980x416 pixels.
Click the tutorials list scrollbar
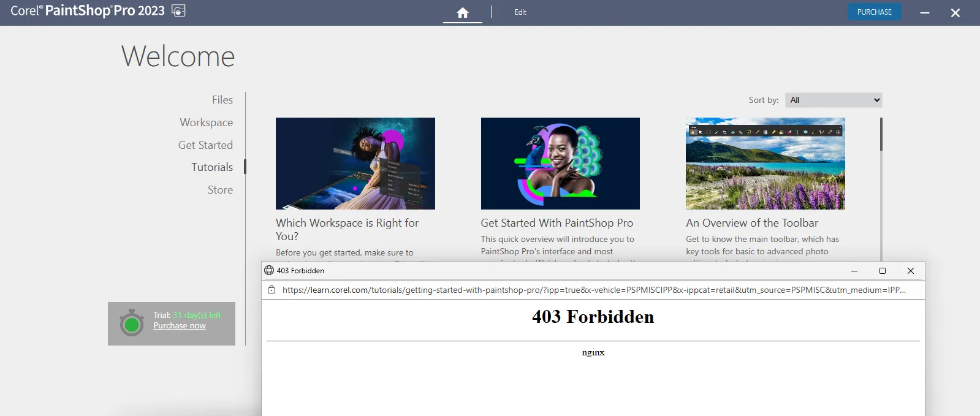(x=881, y=134)
